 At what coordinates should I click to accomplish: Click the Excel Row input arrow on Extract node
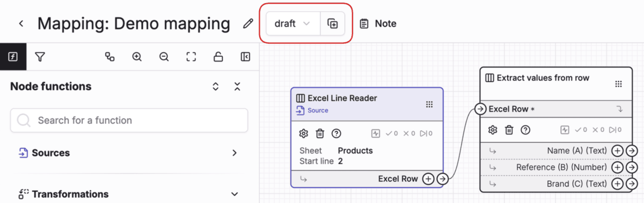click(481, 109)
